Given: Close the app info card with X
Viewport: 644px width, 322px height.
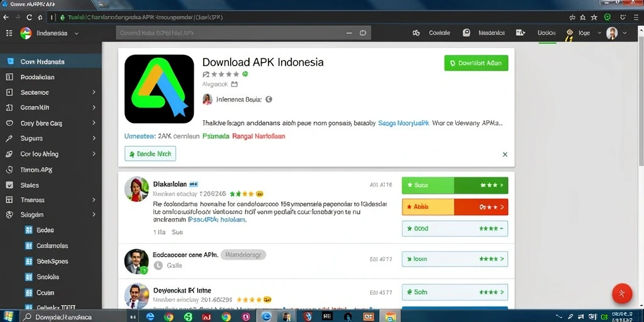Looking at the screenshot, I should 505,155.
